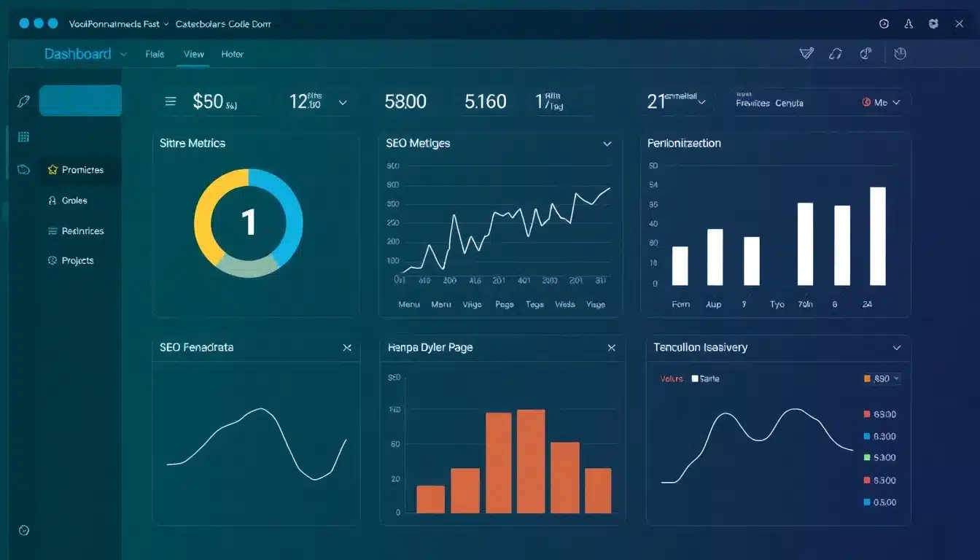Open the calendar grid icon in the sidebar
The height and width of the screenshot is (560, 980).
point(23,136)
